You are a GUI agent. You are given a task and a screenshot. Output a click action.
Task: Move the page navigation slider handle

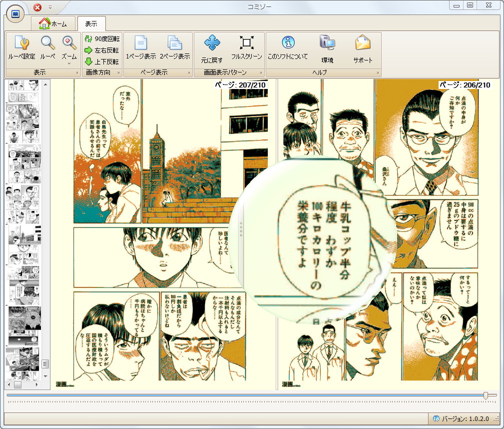point(486,395)
